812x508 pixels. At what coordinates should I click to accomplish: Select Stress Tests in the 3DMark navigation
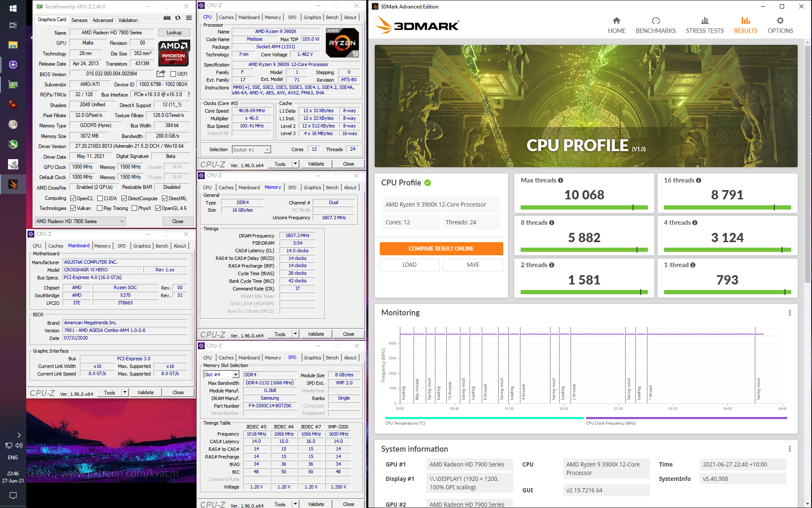tap(705, 24)
